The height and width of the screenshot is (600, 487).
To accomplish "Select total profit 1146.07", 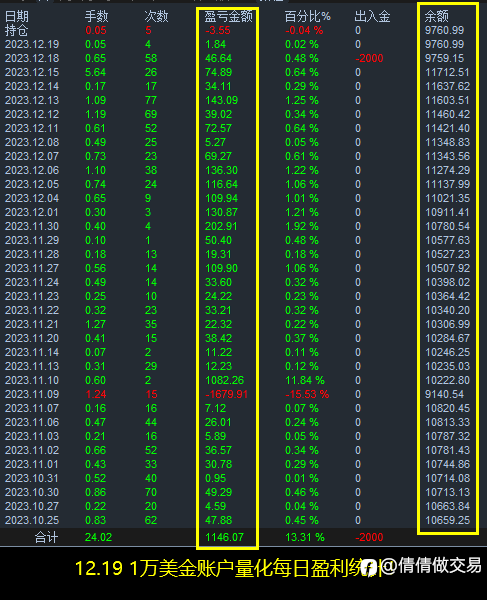I will pos(225,537).
